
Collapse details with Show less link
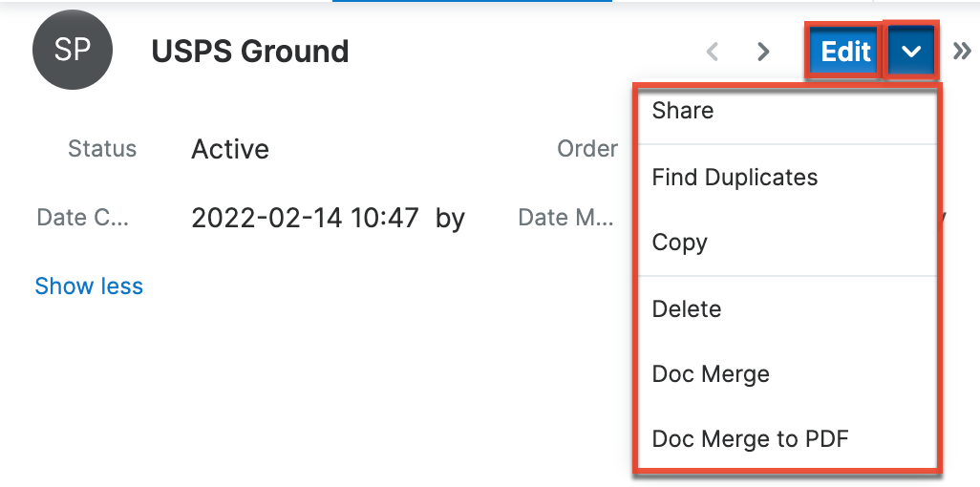[89, 286]
